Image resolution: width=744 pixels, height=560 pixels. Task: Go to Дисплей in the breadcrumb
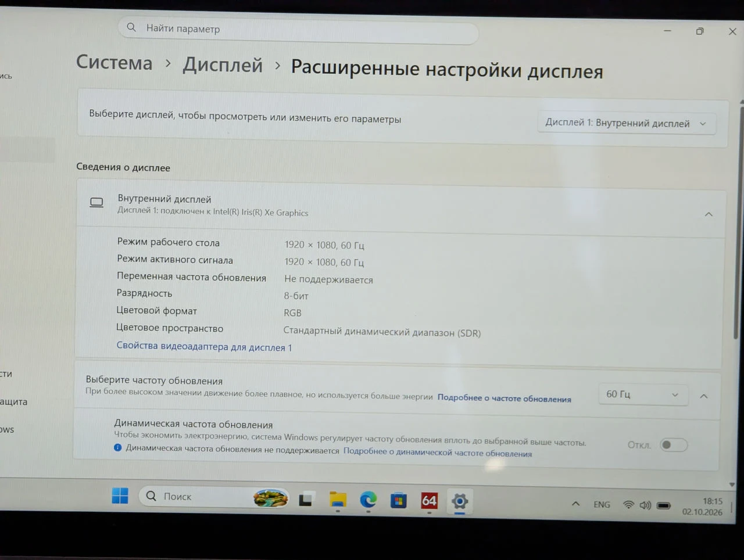point(223,64)
